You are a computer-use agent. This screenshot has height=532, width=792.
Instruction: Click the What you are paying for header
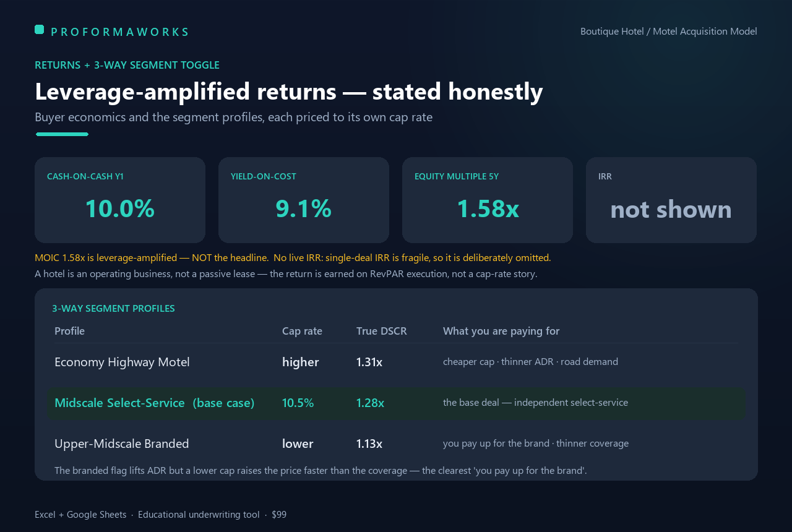click(x=501, y=331)
